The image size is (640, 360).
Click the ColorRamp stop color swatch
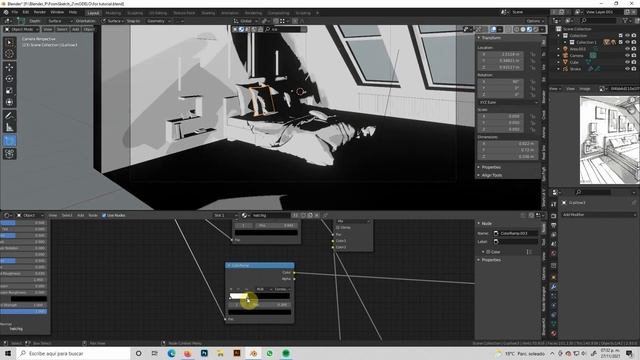(x=260, y=312)
